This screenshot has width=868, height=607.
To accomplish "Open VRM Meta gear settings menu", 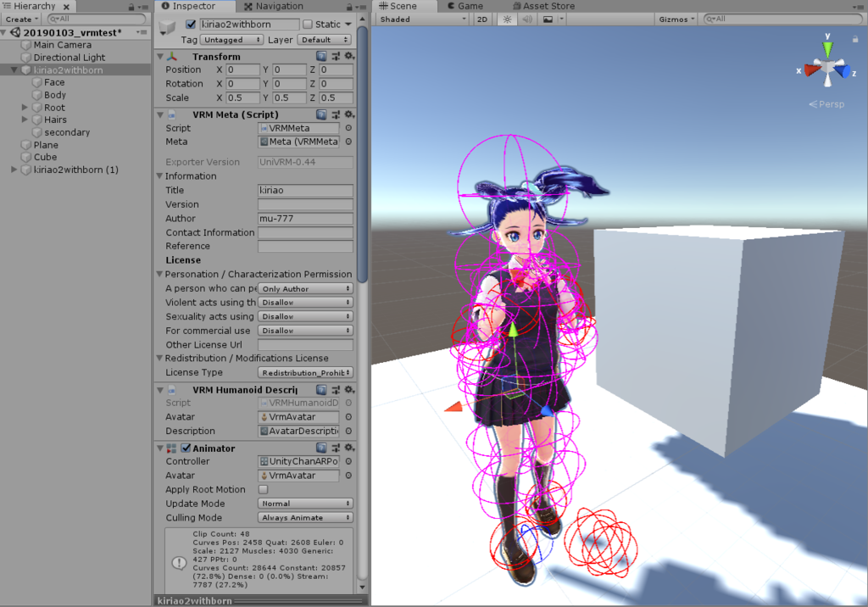I will pos(349,114).
